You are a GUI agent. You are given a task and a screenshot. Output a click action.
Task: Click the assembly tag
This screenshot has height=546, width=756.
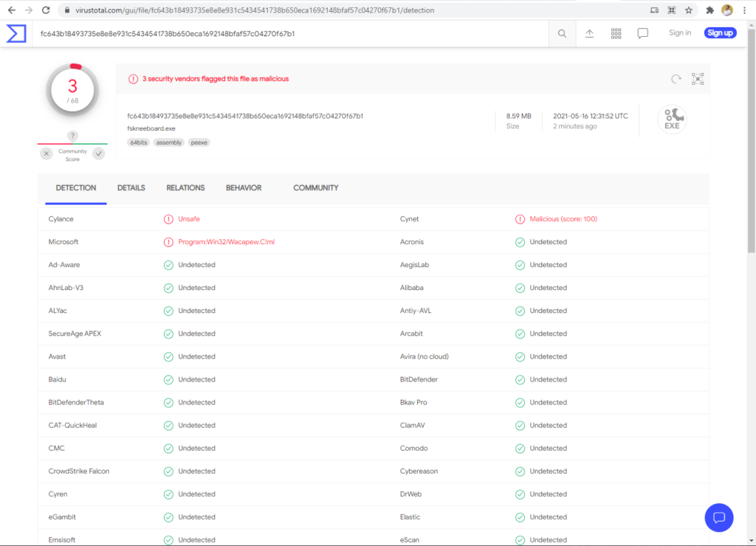[169, 142]
